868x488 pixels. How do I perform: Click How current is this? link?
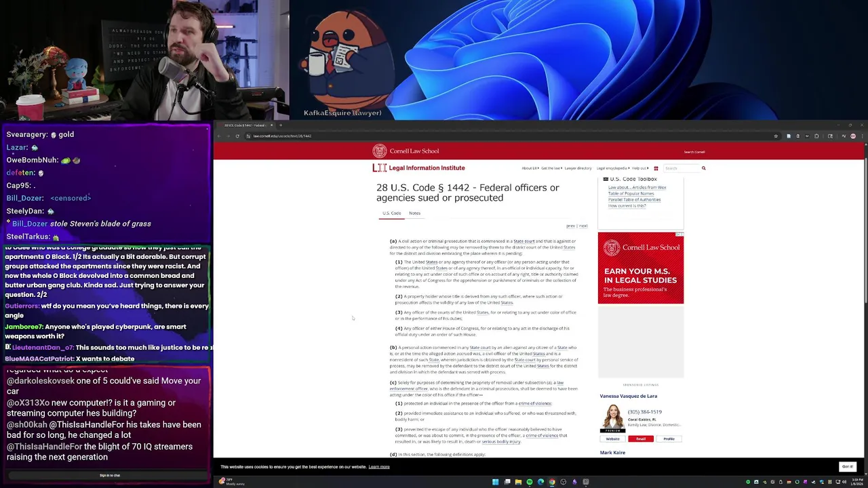pyautogui.click(x=627, y=206)
